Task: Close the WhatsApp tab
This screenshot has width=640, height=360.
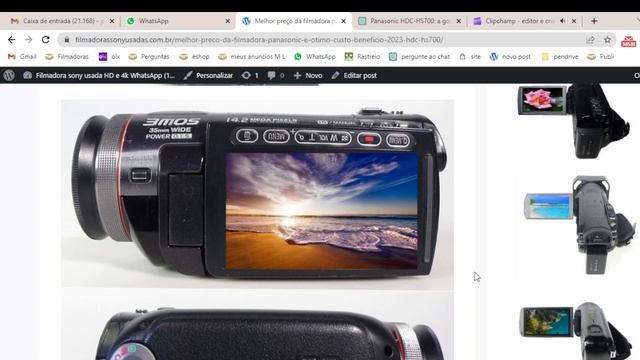Action: (228, 21)
